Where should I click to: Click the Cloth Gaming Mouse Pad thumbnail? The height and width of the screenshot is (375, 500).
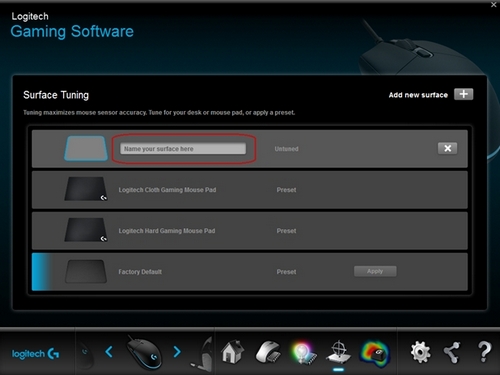(x=86, y=189)
